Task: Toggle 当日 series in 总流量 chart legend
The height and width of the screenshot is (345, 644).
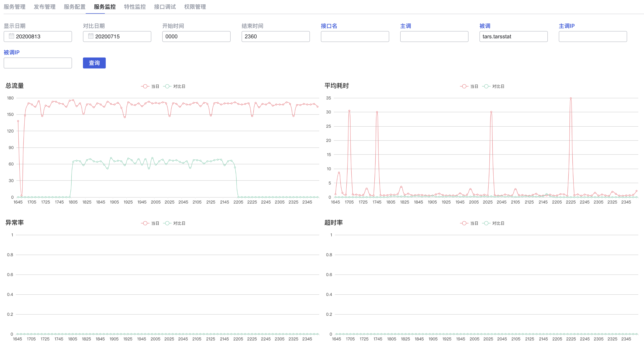Action: click(150, 86)
